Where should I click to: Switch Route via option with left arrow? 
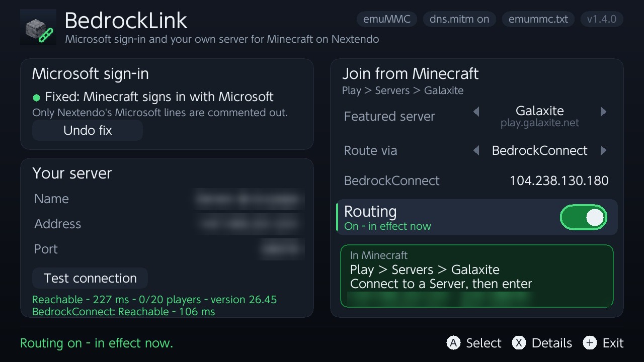(x=476, y=150)
